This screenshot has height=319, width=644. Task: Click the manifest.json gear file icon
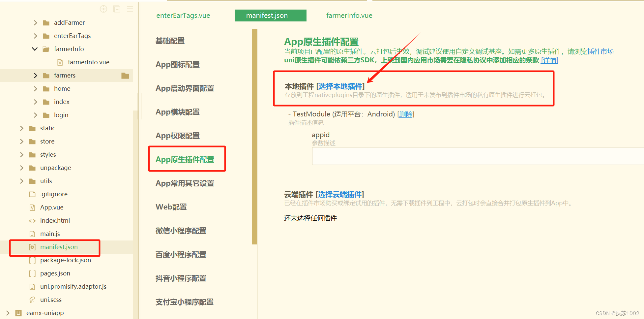click(32, 247)
